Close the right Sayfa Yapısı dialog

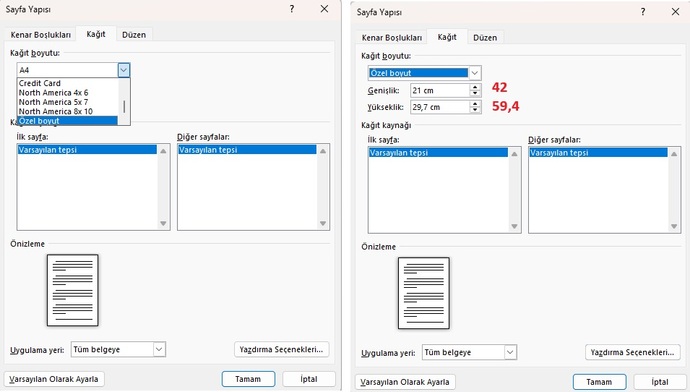pos(675,12)
